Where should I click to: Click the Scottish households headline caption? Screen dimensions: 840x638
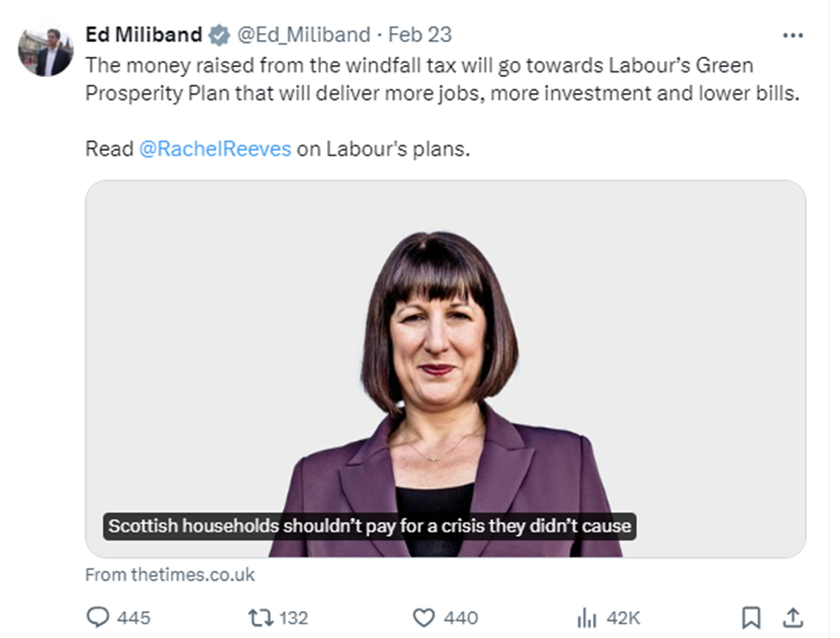point(370,526)
